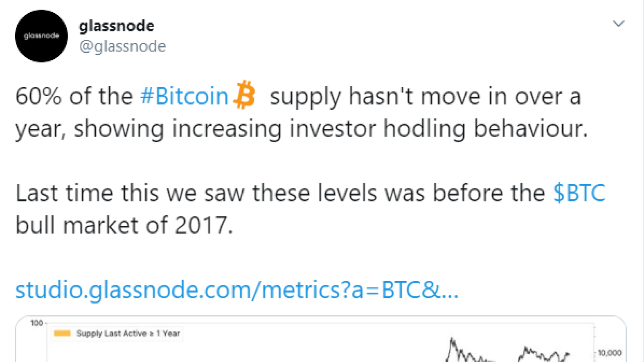Screen dimensions: 644x362
Task: Open the $BTC cashtag link
Action: click(x=579, y=193)
